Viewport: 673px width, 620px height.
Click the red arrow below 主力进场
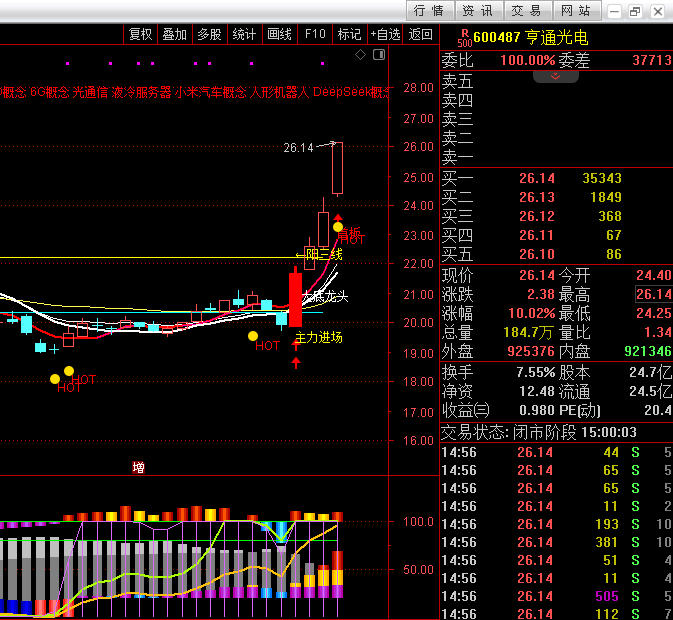[x=296, y=358]
